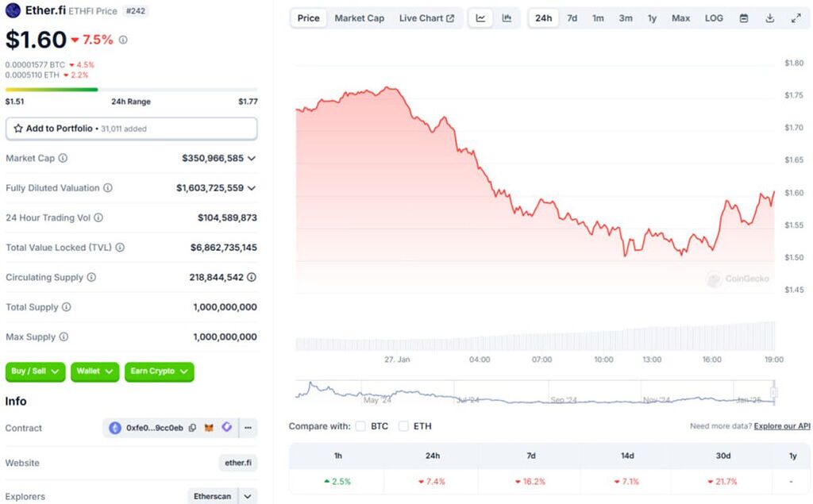The width and height of the screenshot is (813, 504).
Task: Copy the contract address
Action: [x=192, y=428]
